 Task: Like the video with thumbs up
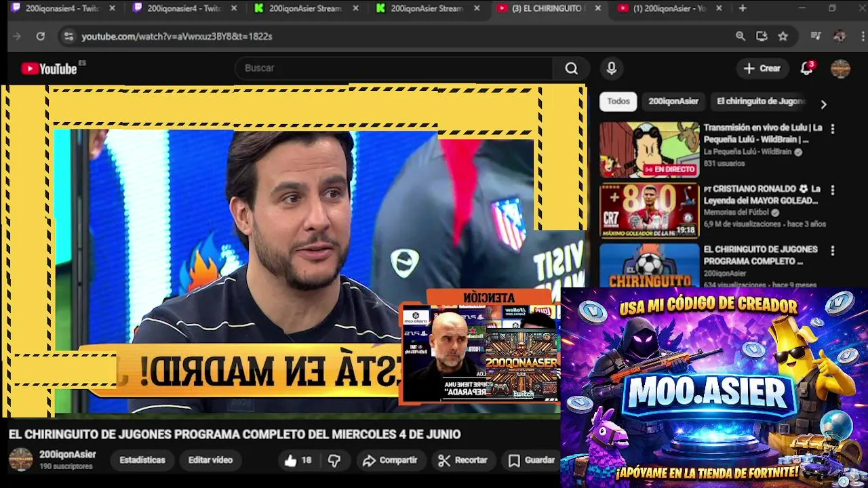(x=298, y=460)
